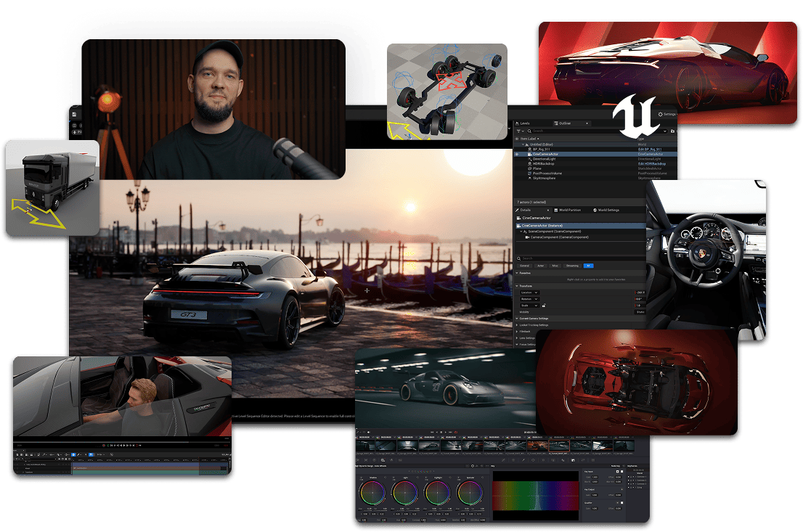This screenshot has width=803, height=532.
Task: Switch to the World Settings tab
Action: [606, 210]
